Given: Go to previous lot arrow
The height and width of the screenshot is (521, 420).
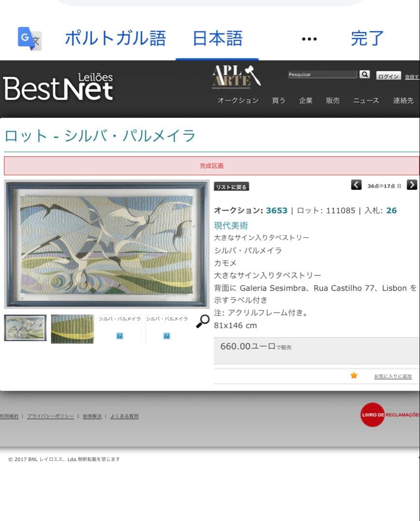Looking at the screenshot, I should [x=356, y=185].
